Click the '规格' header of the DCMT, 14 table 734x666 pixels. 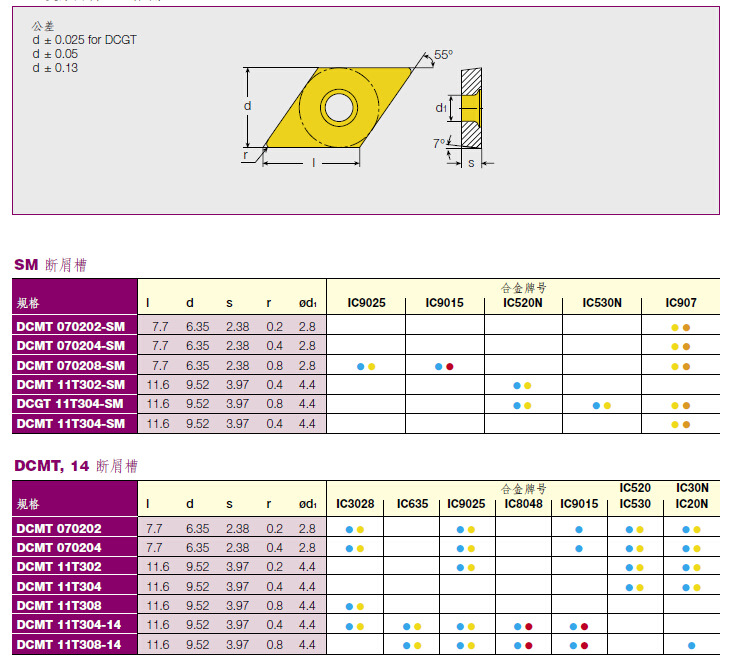click(x=28, y=504)
